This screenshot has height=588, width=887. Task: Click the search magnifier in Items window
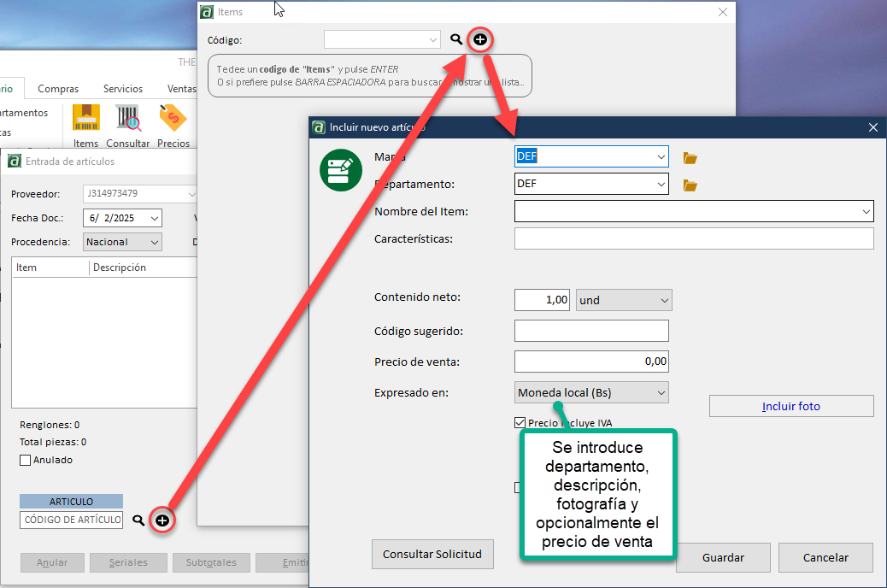(456, 39)
